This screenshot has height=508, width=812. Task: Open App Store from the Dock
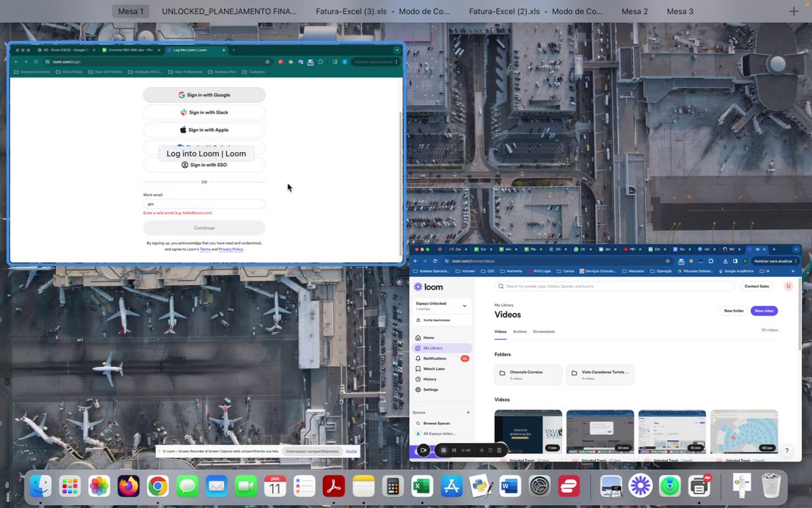pyautogui.click(x=451, y=486)
